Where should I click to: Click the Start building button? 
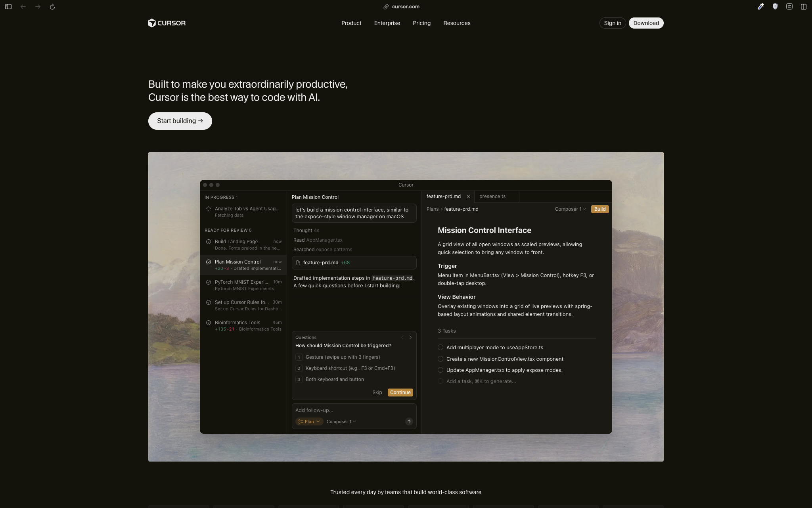tap(180, 121)
